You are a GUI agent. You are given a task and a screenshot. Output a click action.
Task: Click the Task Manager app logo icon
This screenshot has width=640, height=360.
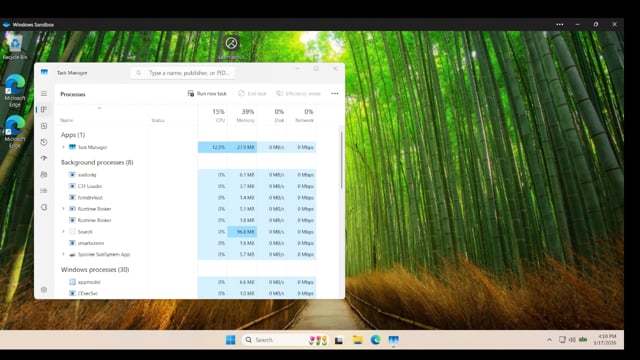click(x=44, y=72)
